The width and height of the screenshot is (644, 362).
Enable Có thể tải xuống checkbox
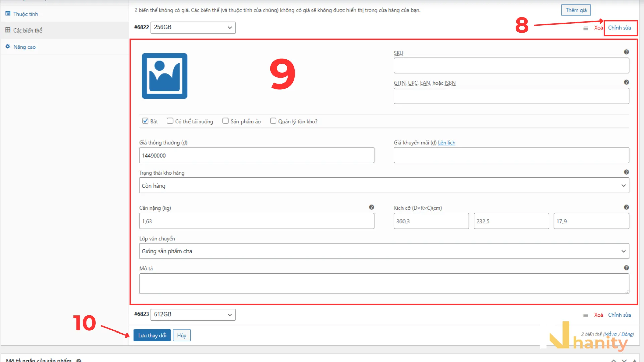170,121
